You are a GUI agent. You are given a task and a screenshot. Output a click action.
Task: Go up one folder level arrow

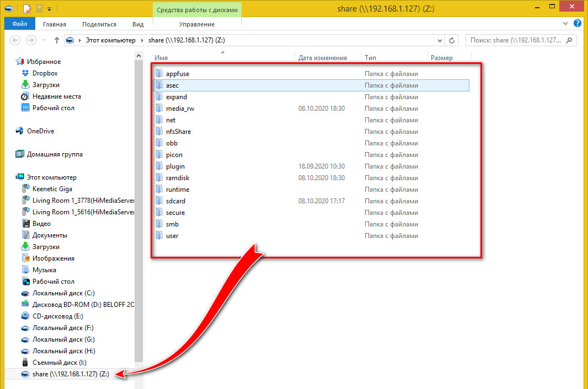click(x=57, y=40)
